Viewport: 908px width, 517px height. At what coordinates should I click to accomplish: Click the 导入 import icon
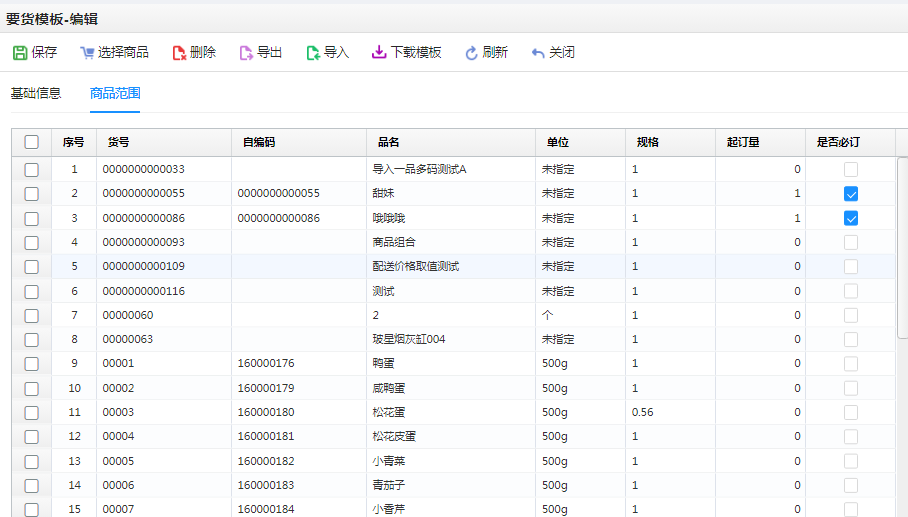pyautogui.click(x=313, y=53)
